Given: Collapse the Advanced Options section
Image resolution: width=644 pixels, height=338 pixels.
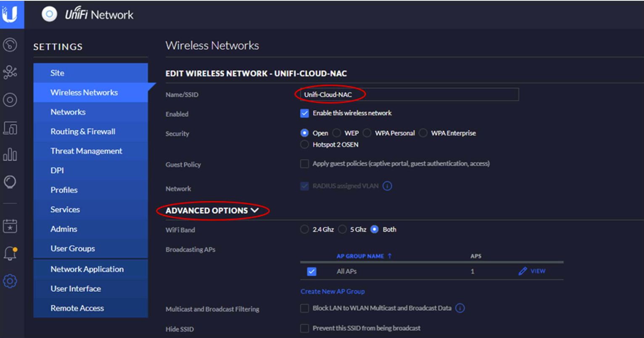Looking at the screenshot, I should pyautogui.click(x=212, y=211).
